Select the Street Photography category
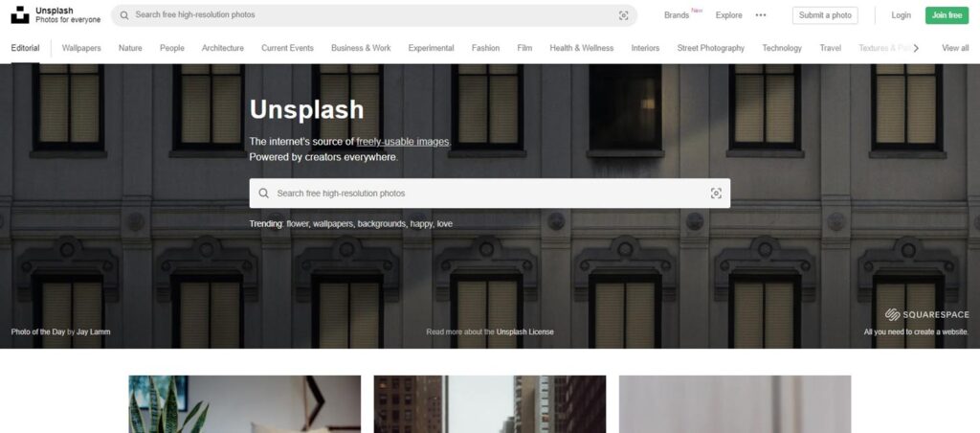This screenshot has width=980, height=433. point(711,48)
